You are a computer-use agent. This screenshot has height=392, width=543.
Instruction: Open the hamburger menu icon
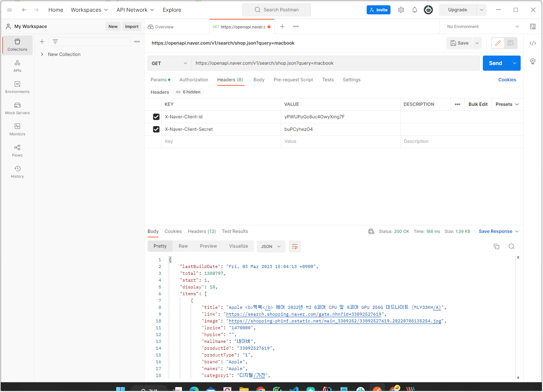[x=9, y=10]
